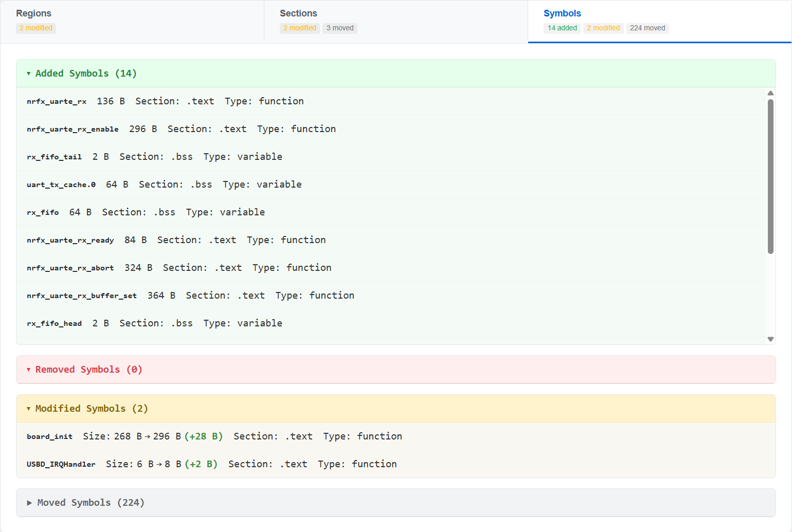The height and width of the screenshot is (532, 792).
Task: Select the uart_tx_cache.0 symbol row
Action: pos(391,185)
